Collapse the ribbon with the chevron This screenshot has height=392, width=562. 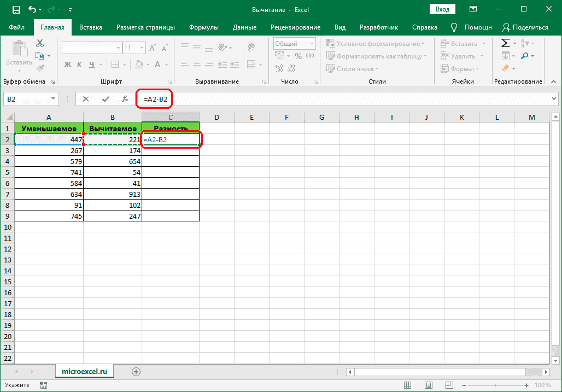554,81
